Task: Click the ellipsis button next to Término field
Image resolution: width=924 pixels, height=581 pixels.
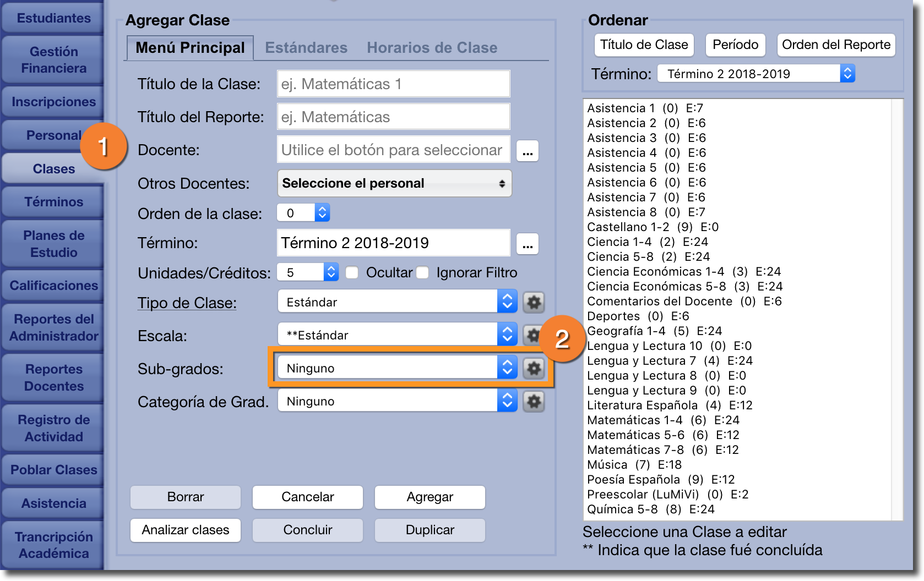Action: click(527, 244)
